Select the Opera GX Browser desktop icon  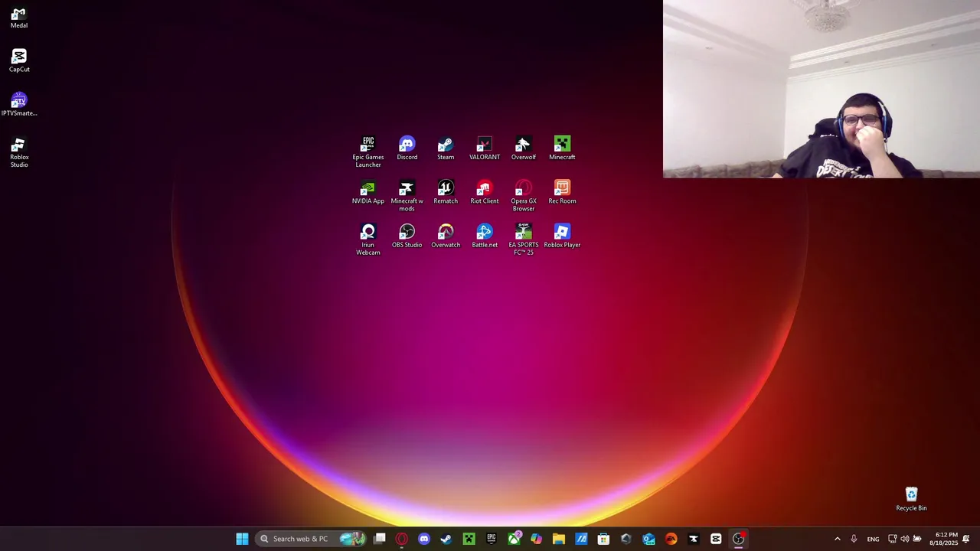pyautogui.click(x=524, y=196)
